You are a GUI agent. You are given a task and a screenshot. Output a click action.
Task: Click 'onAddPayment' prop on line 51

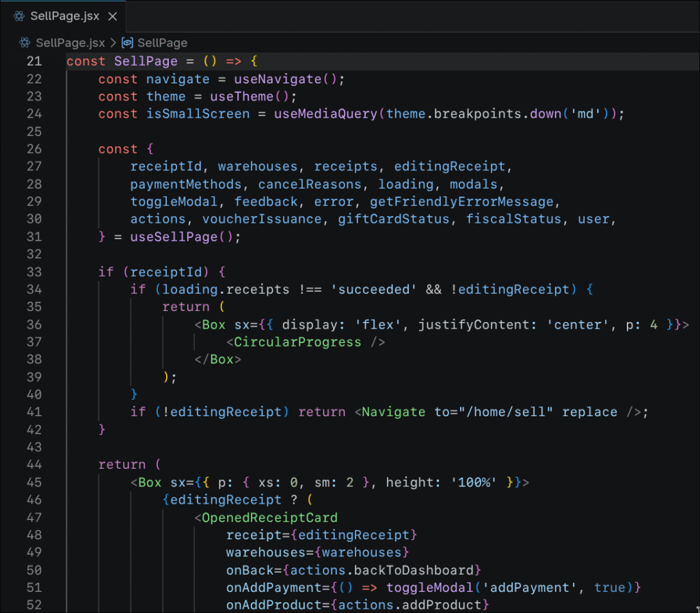(273, 588)
